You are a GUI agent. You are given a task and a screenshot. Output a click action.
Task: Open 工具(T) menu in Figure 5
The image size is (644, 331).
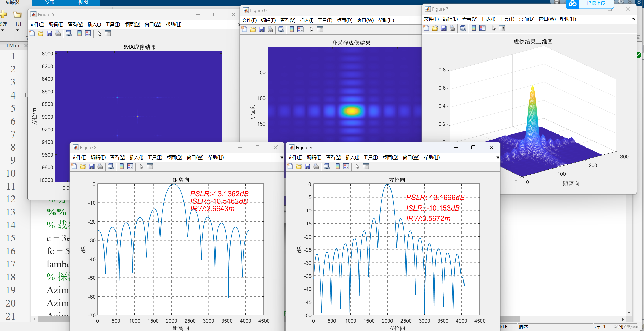pos(113,24)
